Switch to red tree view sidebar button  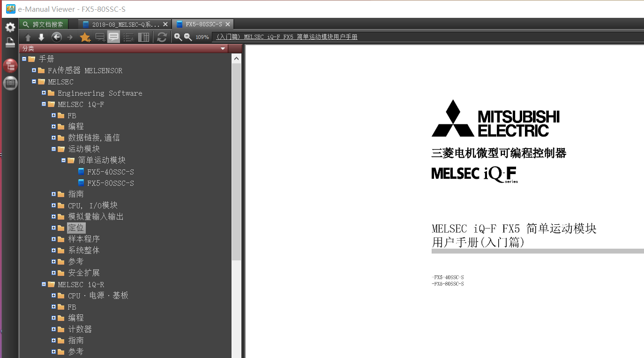point(10,66)
